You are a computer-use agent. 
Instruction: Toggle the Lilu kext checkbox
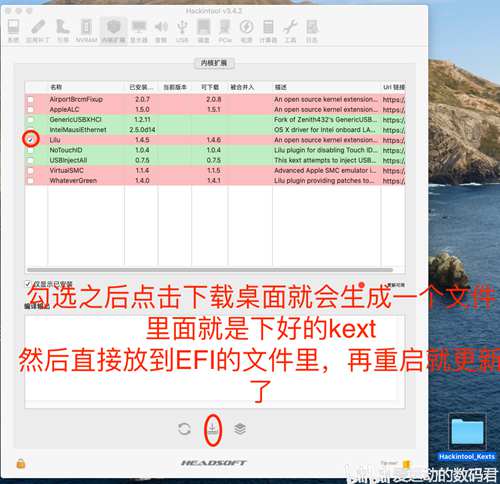pos(31,140)
